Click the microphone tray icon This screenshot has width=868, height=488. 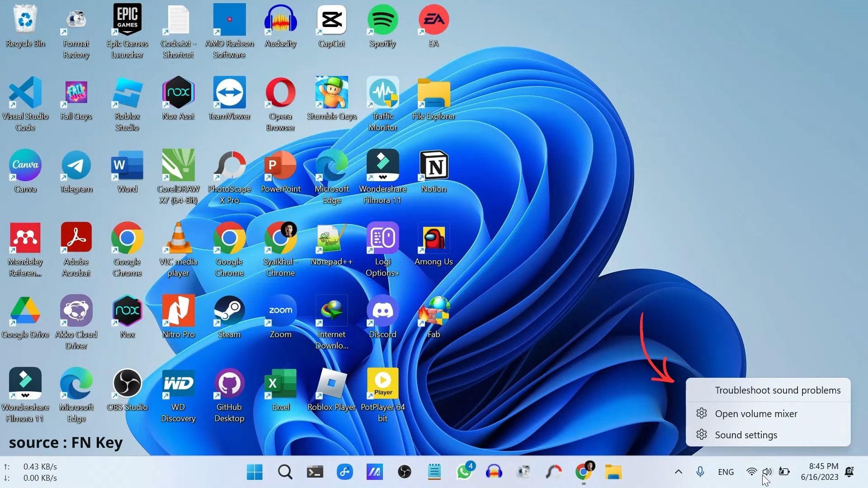[x=700, y=472]
